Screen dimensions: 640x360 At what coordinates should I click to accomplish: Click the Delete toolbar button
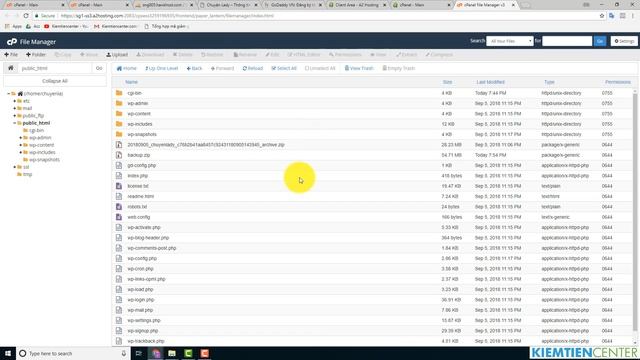(182, 54)
